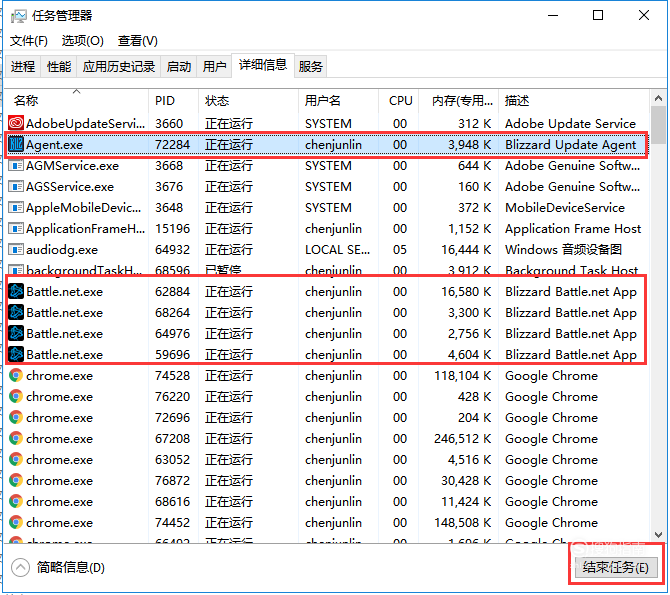This screenshot has width=670, height=595.
Task: Click Chrome icon for PID 74452
Action: pos(16,522)
